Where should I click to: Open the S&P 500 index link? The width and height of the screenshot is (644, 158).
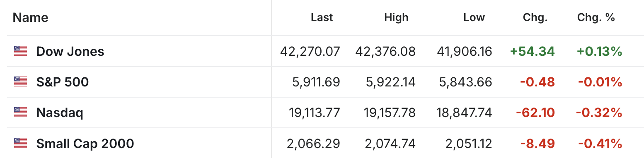pos(63,82)
